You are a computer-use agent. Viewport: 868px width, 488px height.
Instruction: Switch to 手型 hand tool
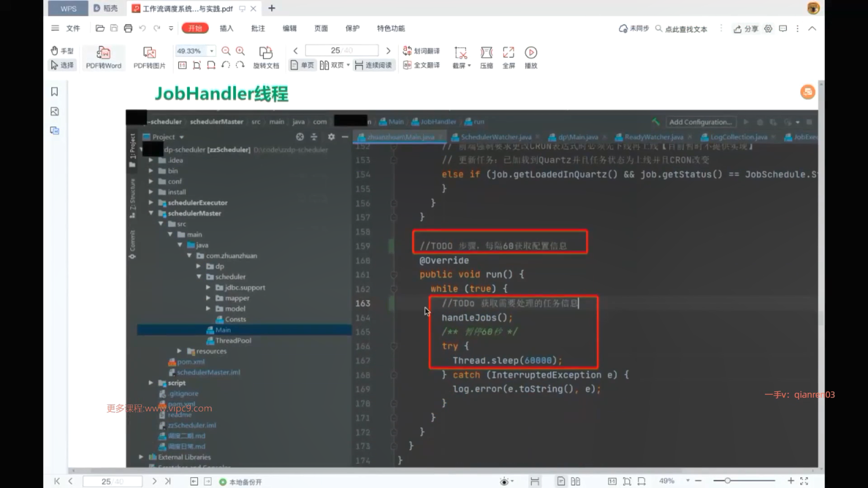click(62, 51)
